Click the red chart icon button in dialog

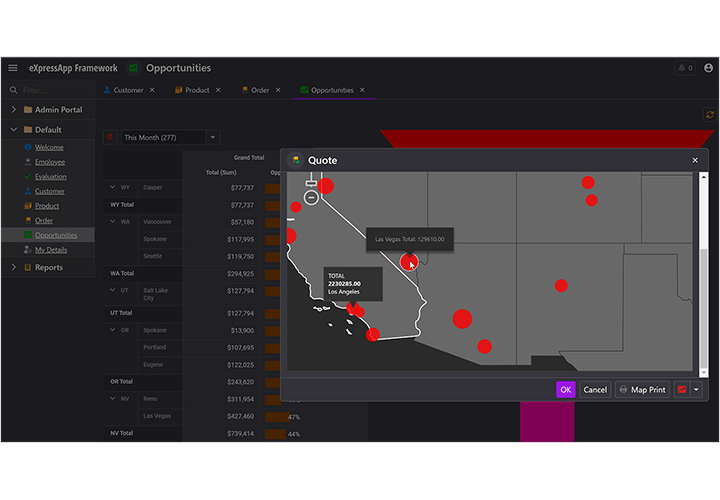(x=682, y=390)
